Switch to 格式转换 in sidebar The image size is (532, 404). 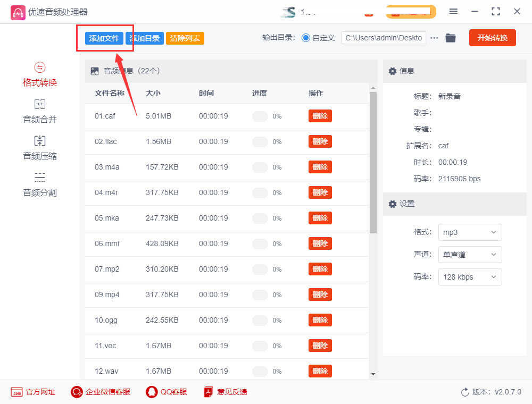(40, 75)
